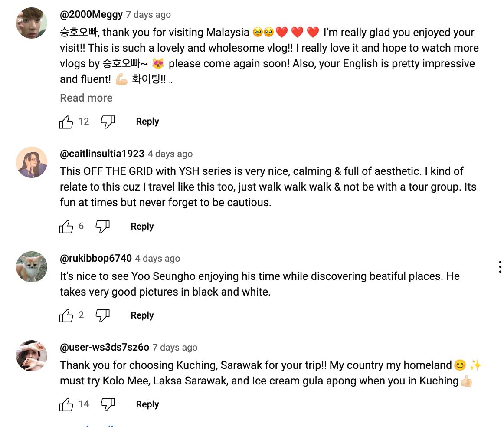Reply to @2000Meggy's comment
Image resolution: width=504 pixels, height=427 pixels.
147,122
